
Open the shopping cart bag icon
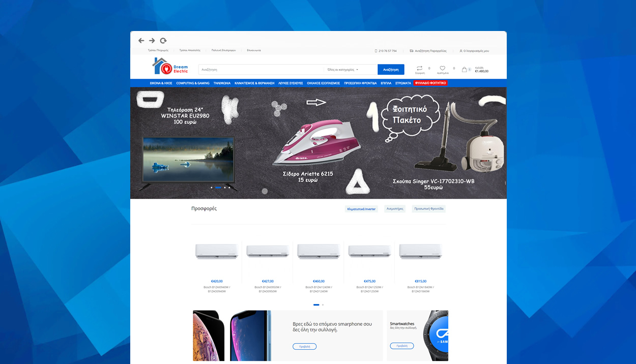[464, 69]
